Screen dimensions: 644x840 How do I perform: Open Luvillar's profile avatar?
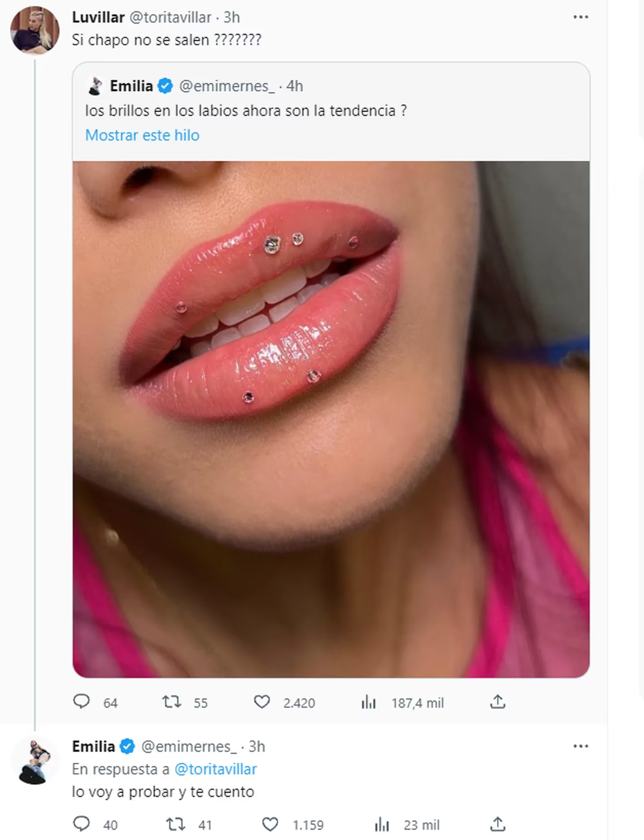tap(35, 31)
